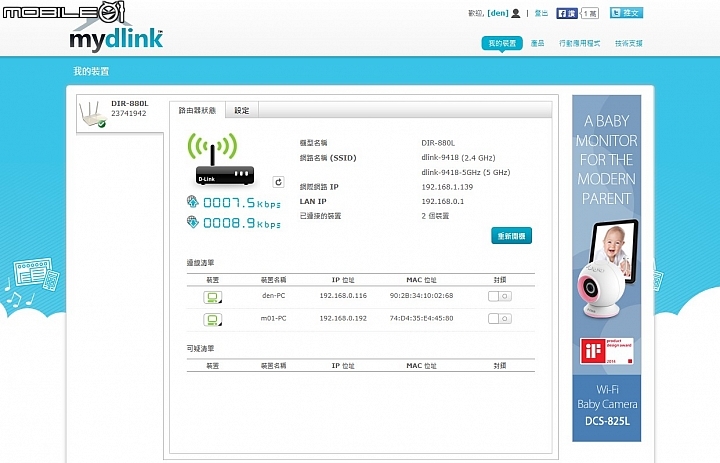Open the My Devices navigation item

502,43
